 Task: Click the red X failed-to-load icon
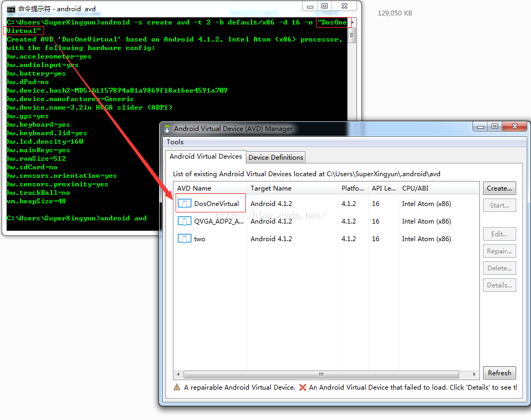(302, 388)
